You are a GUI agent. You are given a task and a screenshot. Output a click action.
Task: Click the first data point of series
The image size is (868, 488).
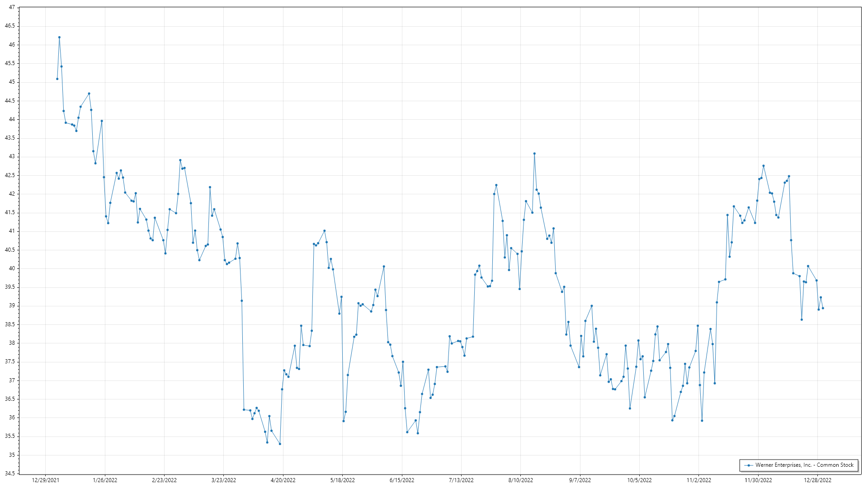pyautogui.click(x=57, y=79)
